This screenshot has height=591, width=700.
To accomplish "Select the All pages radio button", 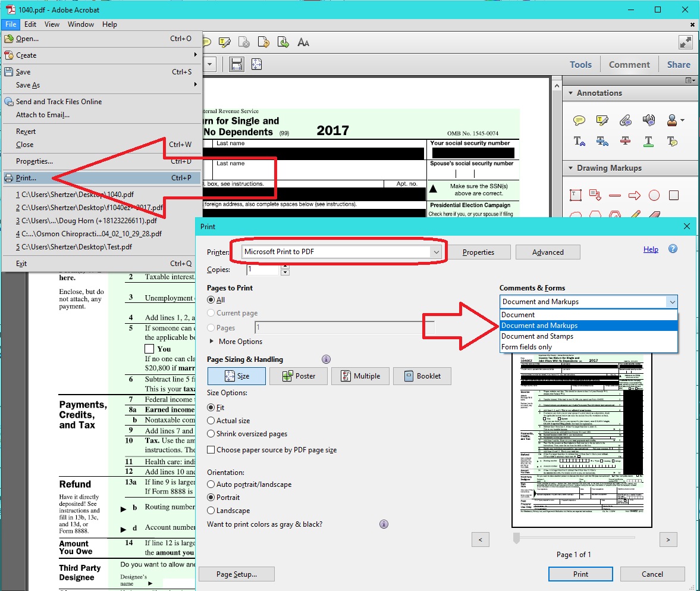I will (211, 300).
